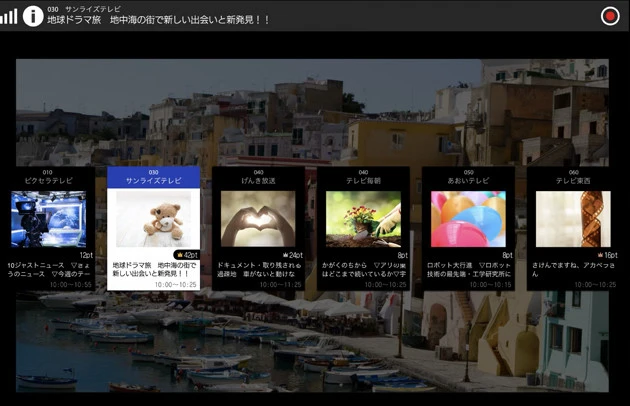Click the crown icon beside 16pt
630x406 pixels.
[599, 255]
